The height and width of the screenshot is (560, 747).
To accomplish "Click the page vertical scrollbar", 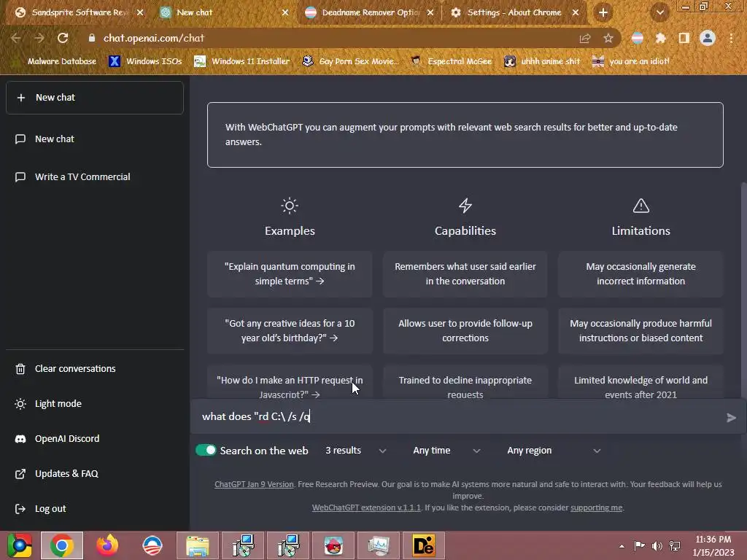I will pyautogui.click(x=743, y=290).
